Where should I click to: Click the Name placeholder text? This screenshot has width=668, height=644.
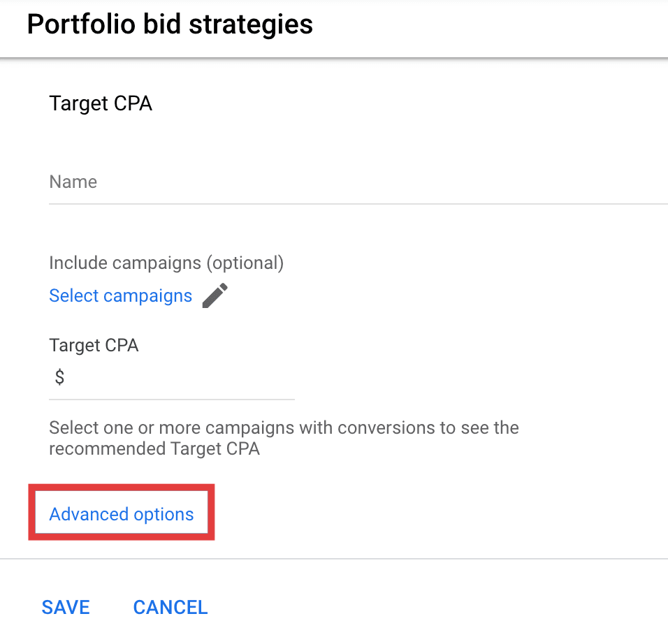tap(73, 182)
